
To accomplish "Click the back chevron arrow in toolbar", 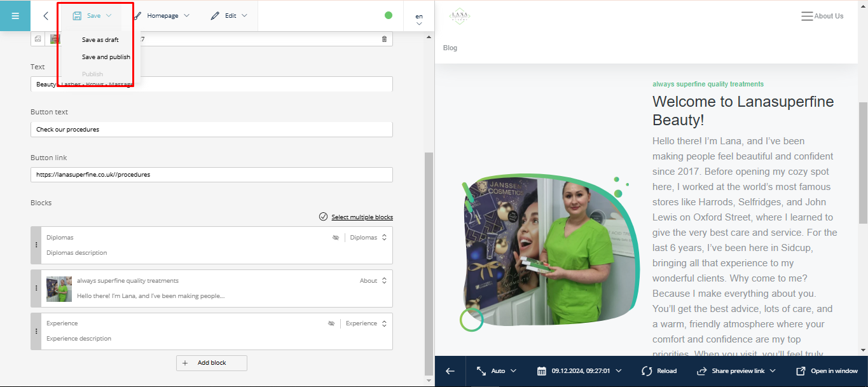I will (x=46, y=16).
